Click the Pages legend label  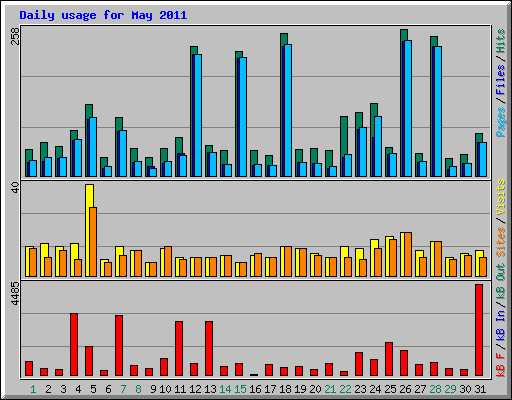[x=501, y=122]
